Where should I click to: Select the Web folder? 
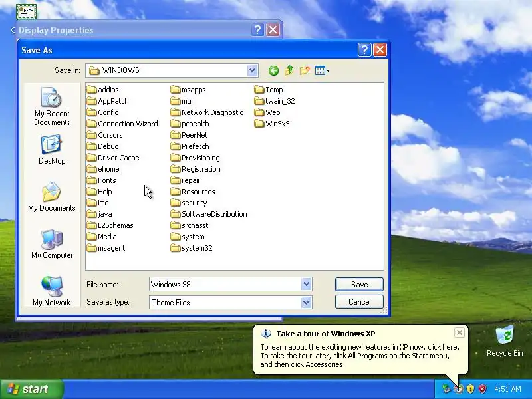click(267, 112)
